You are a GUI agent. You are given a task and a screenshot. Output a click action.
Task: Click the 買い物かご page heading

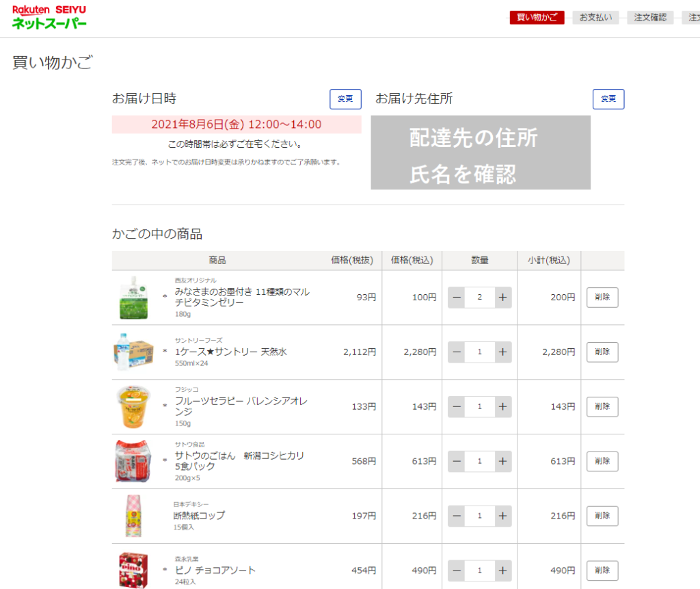pyautogui.click(x=53, y=62)
